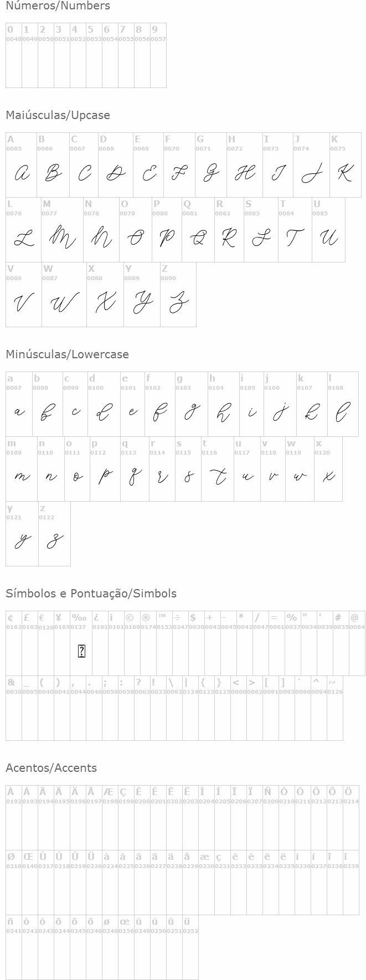The height and width of the screenshot is (980, 366).
Task: Click the uppercase W glyph preview
Action: [64, 303]
